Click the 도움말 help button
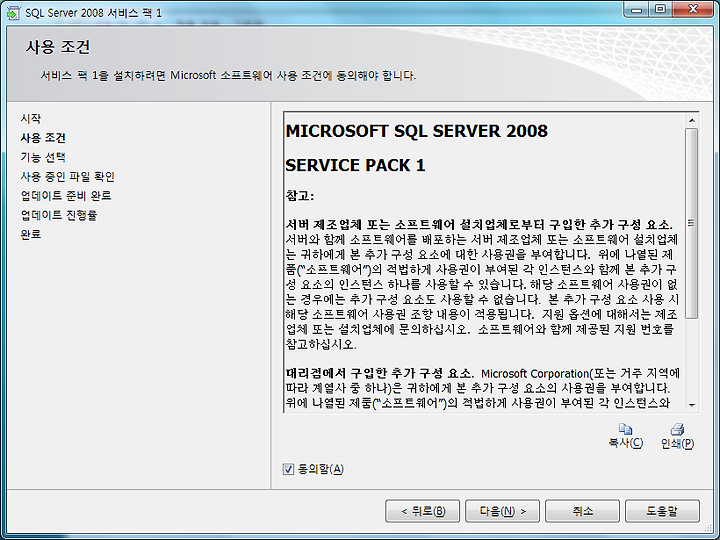720x540 pixels. tap(662, 511)
